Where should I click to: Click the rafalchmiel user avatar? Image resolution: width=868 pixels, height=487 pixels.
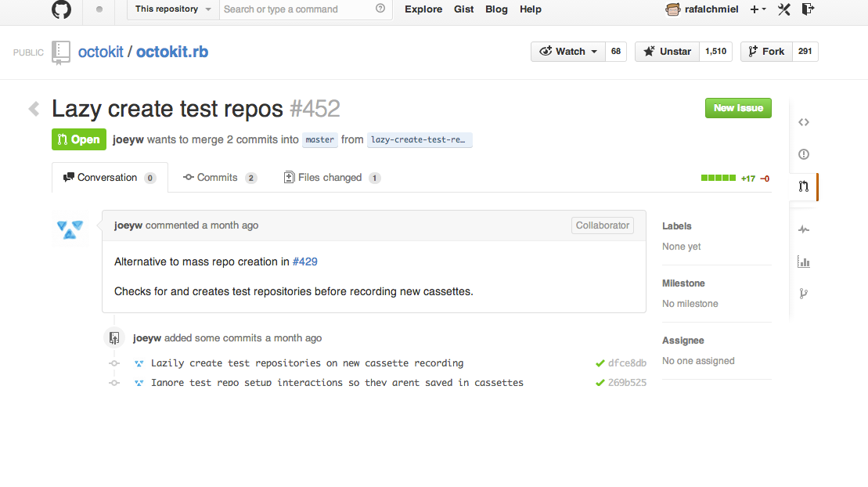click(672, 9)
